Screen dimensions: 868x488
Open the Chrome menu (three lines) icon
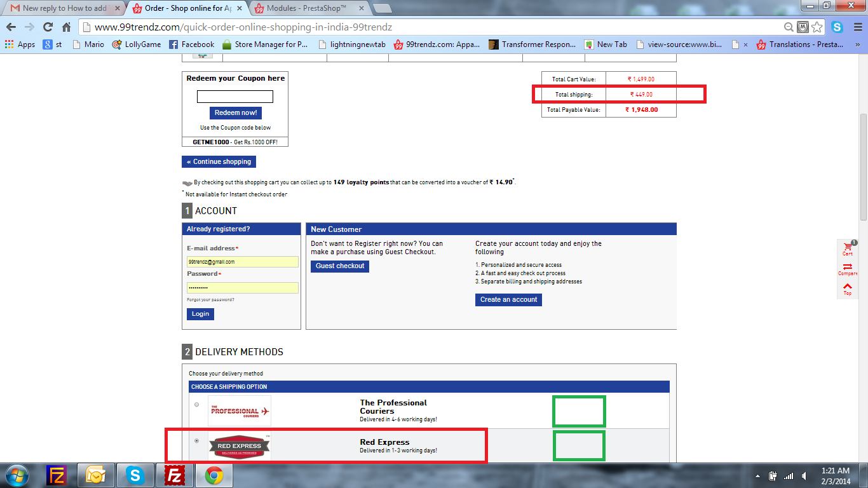click(857, 27)
